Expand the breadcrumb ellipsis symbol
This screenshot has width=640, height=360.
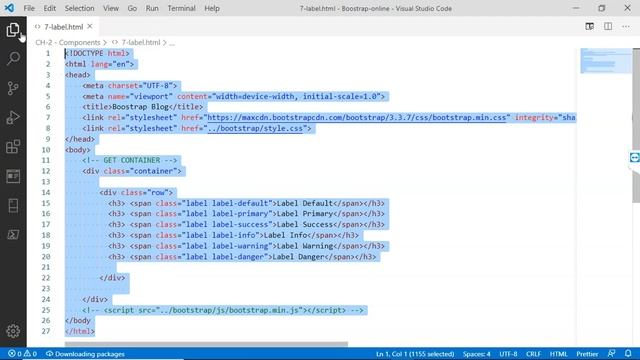(x=172, y=42)
